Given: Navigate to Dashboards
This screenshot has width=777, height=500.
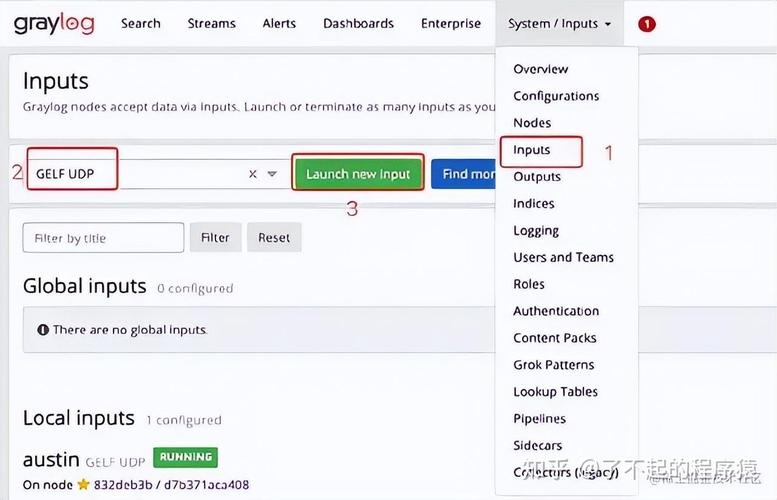Looking at the screenshot, I should tap(360, 24).
